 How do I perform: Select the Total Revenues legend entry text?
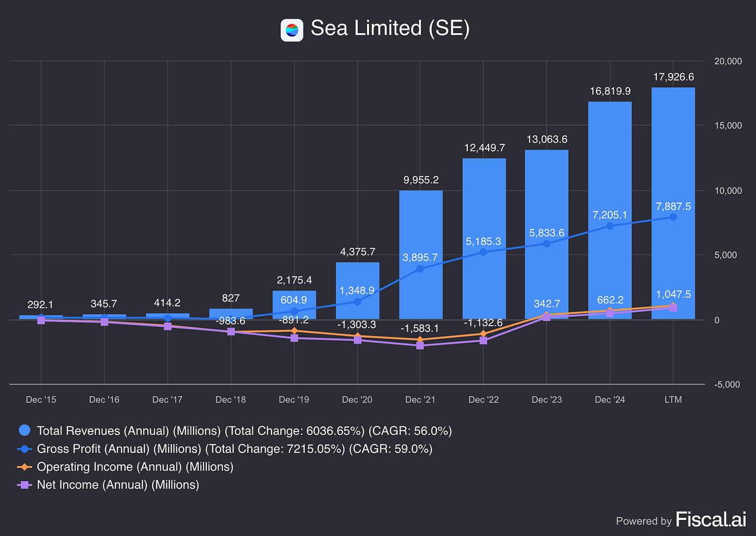[245, 431]
